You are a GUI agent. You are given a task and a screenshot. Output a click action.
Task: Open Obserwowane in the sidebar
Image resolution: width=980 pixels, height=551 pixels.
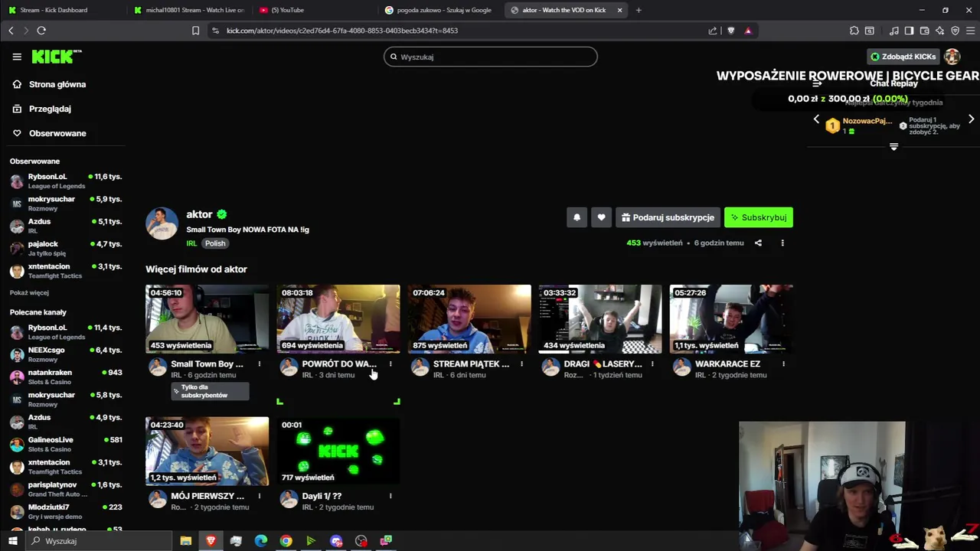click(x=57, y=133)
